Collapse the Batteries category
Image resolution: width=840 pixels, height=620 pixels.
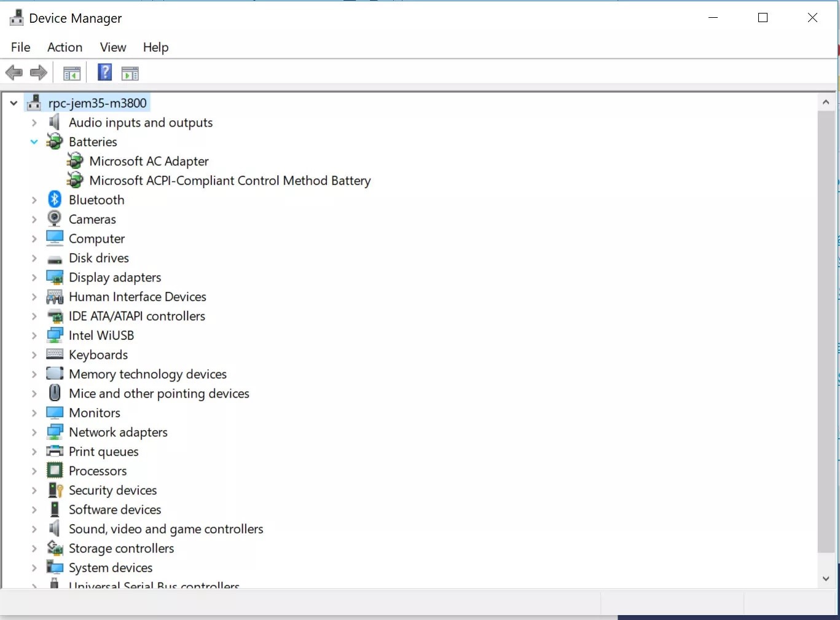[34, 142]
